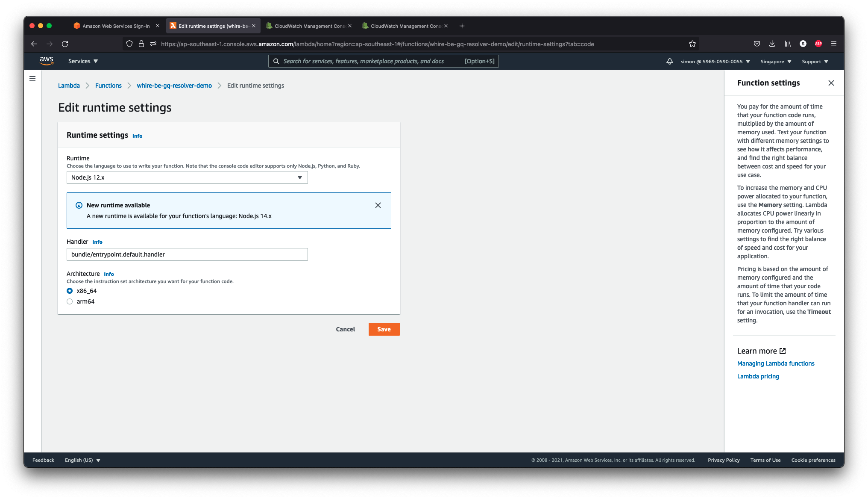Click the shield tracking protection icon
Viewport: 868px width, 499px height.
coord(129,44)
